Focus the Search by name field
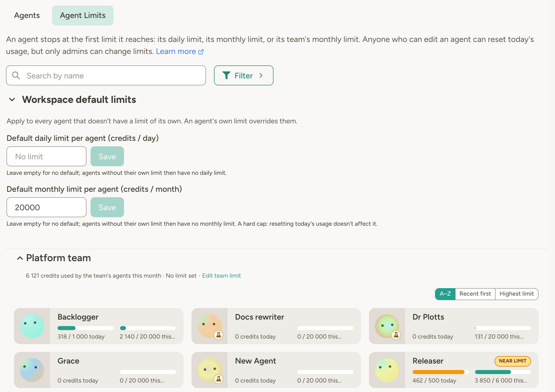This screenshot has width=555, height=392. tap(106, 75)
